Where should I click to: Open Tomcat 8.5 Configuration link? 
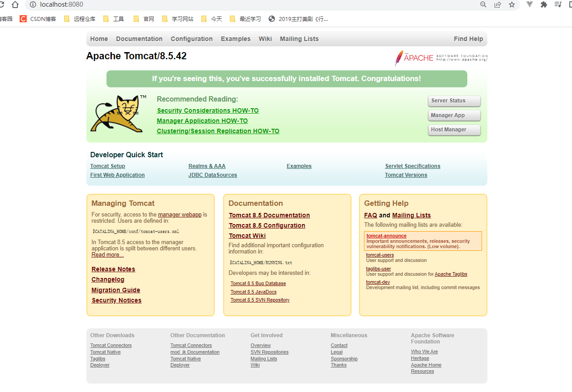267,225
